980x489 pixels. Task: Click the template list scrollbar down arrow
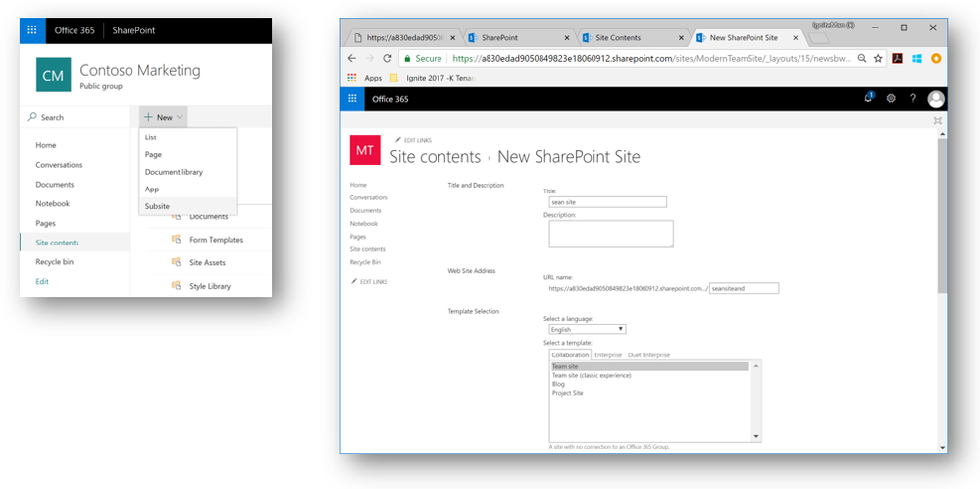pos(756,437)
